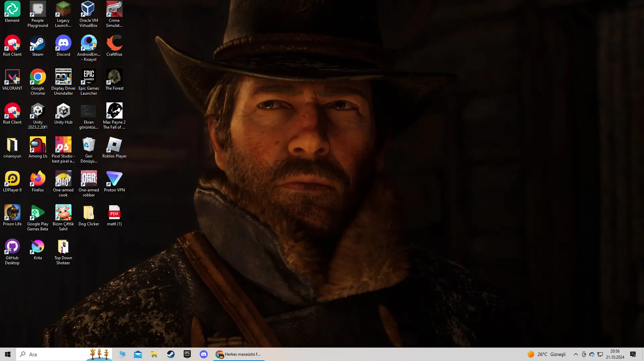Open the 26°C Güneşli weather widget
The image size is (644, 361).
(x=546, y=354)
